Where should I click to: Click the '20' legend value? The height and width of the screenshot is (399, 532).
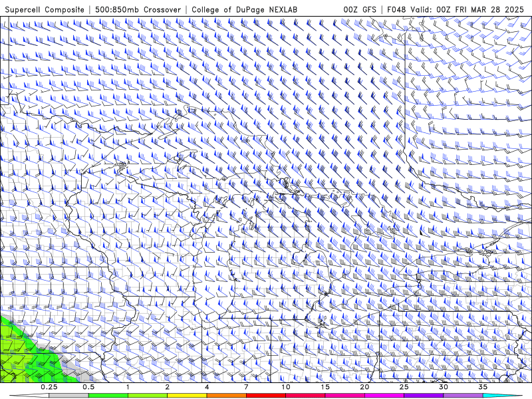point(364,387)
